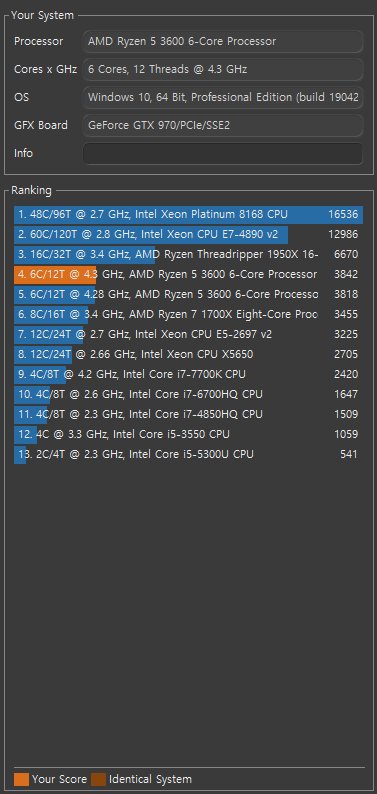This screenshot has height=794, width=377.
Task: Select the 4.28 GHz Ryzen 5 3600 row
Action: [x=188, y=294]
